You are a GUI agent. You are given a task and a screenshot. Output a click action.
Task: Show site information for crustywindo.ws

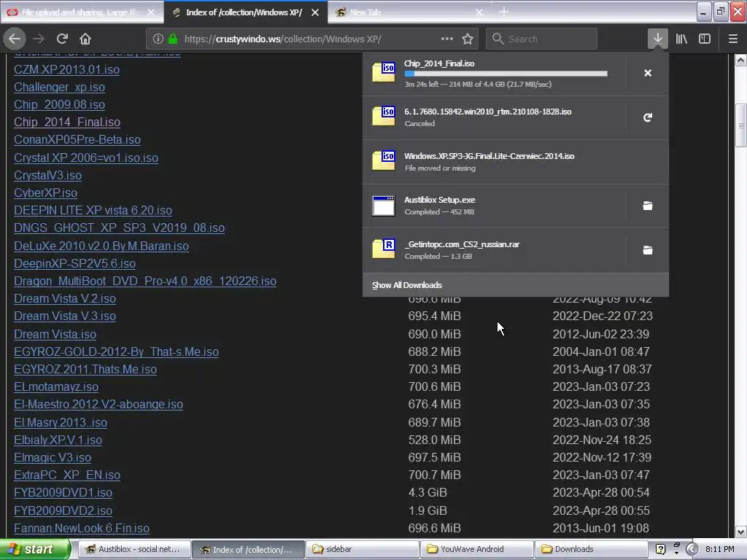pyautogui.click(x=158, y=39)
